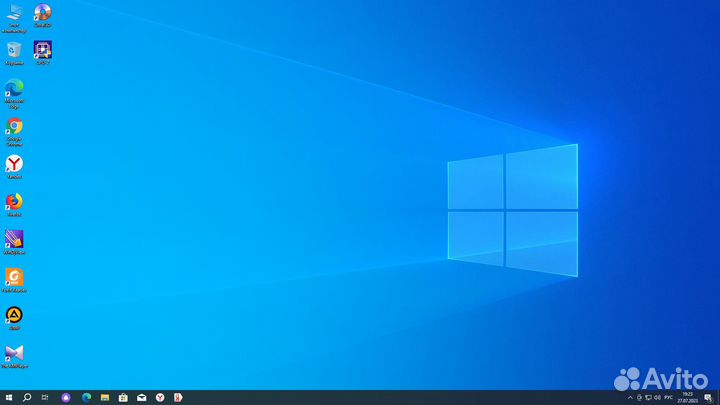Open the network status tray icon

(648, 398)
